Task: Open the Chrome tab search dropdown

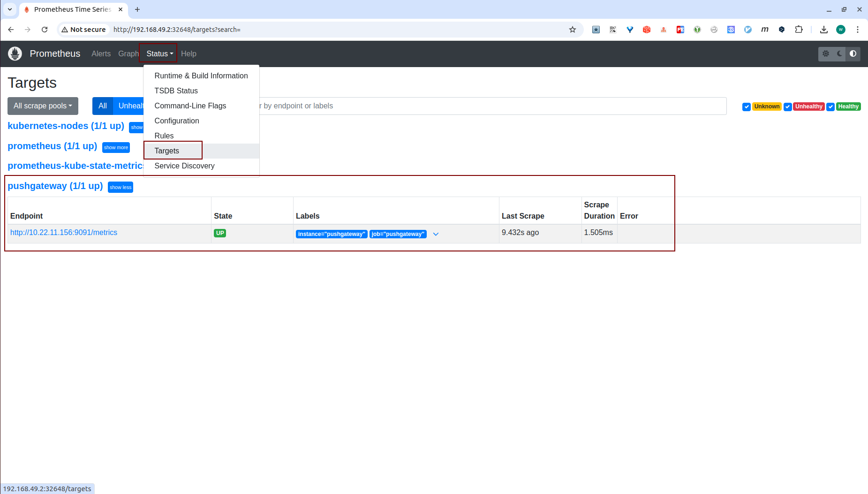Action: pyautogui.click(x=9, y=9)
